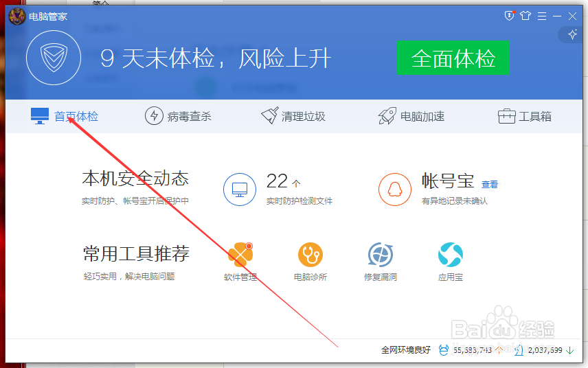Screen dimensions: 588x368
Task: Open the 首页体检 tab
Action: click(65, 116)
